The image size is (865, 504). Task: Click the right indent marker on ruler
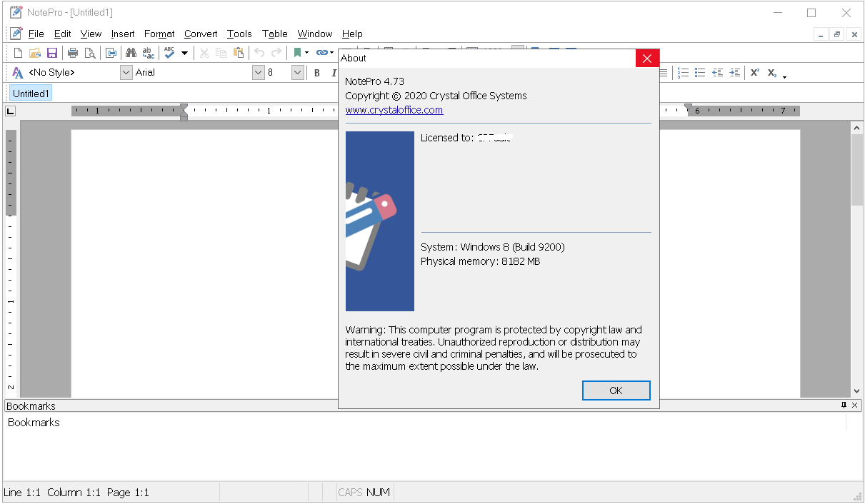[x=688, y=109]
